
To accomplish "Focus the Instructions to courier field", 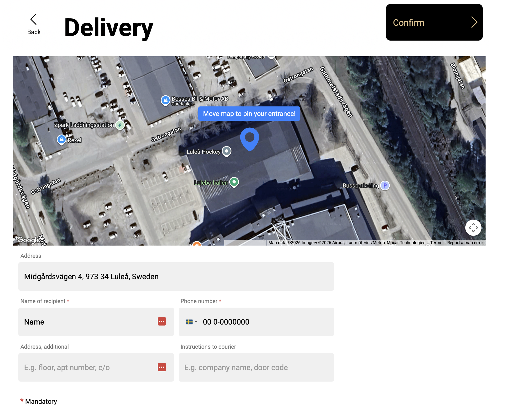I will pyautogui.click(x=256, y=367).
